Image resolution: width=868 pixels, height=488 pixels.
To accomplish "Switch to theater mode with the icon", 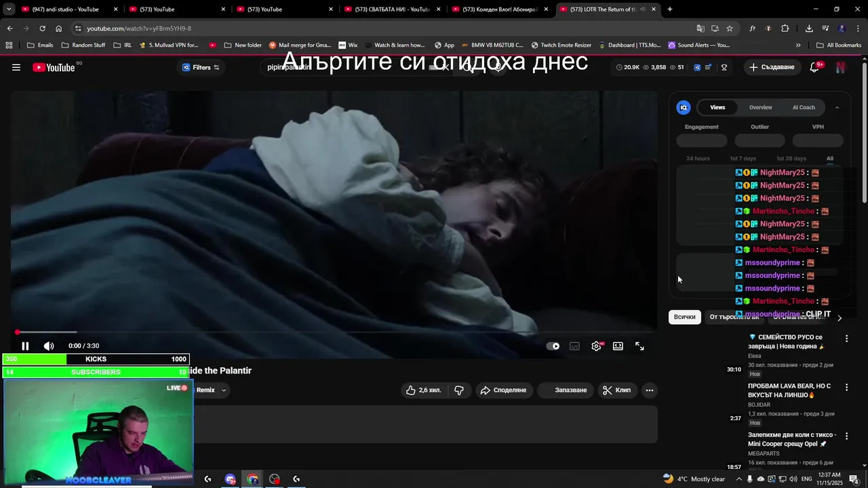I will pyautogui.click(x=618, y=346).
